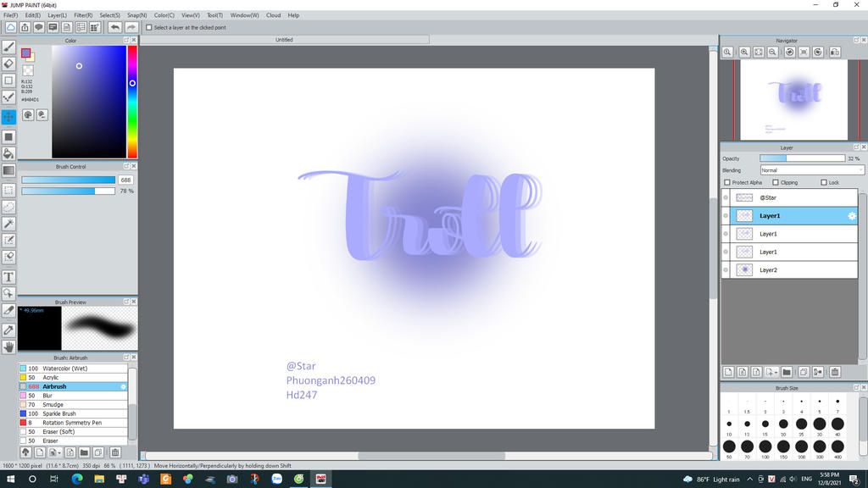Open the Filter menu
The image size is (868, 488).
(x=83, y=15)
